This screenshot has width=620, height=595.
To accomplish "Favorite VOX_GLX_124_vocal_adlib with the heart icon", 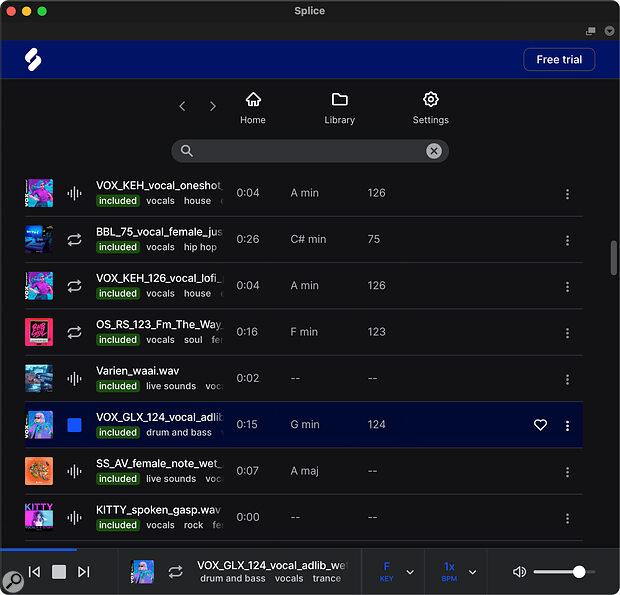I will [x=540, y=425].
